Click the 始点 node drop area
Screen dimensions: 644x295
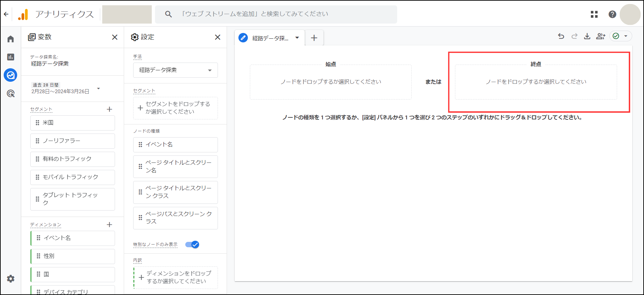[x=331, y=82]
